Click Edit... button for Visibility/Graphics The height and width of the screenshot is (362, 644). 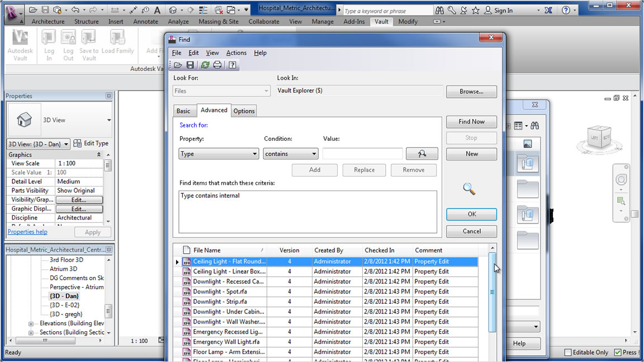click(79, 200)
